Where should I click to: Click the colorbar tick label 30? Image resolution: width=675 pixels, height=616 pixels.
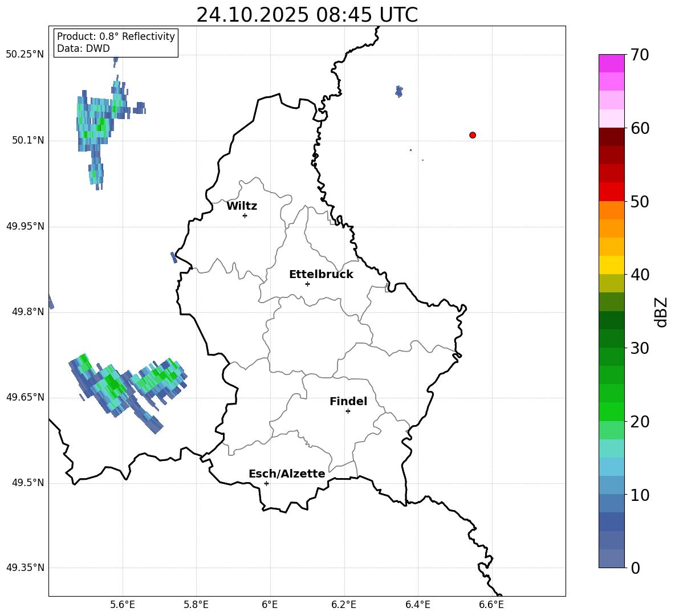639,348
